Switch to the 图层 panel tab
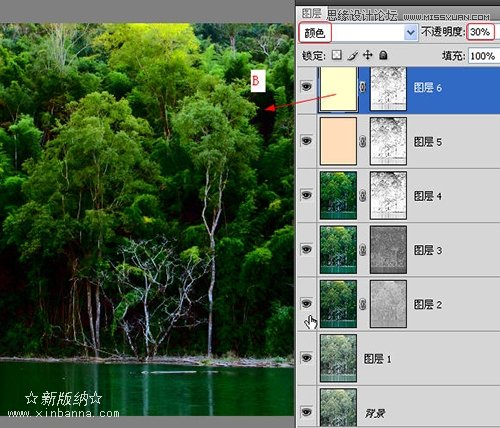The width and height of the screenshot is (500, 428). 312,13
